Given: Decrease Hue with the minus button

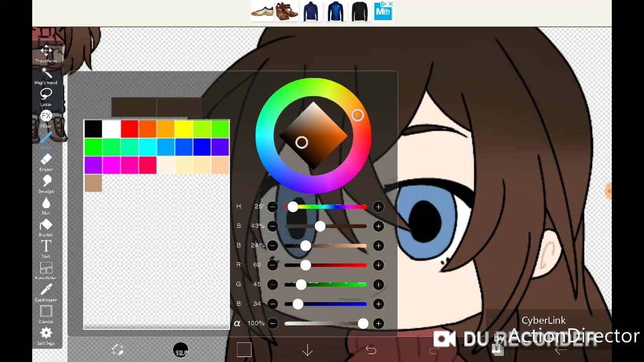Looking at the screenshot, I should tap(272, 207).
